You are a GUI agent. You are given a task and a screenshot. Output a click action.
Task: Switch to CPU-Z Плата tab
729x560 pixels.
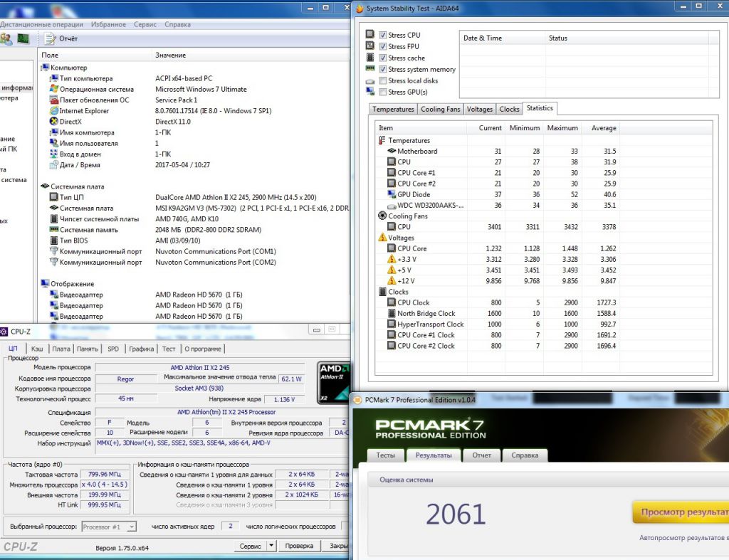[61, 349]
